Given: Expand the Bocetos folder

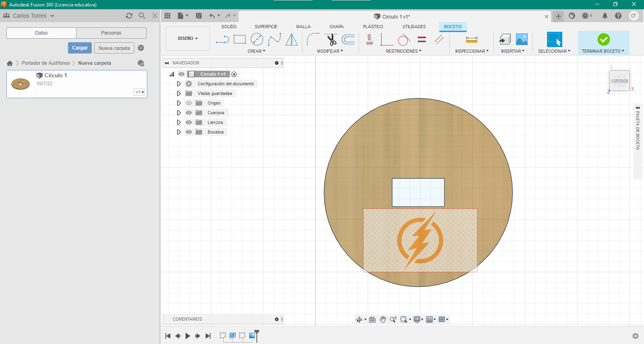Looking at the screenshot, I should pyautogui.click(x=179, y=132).
